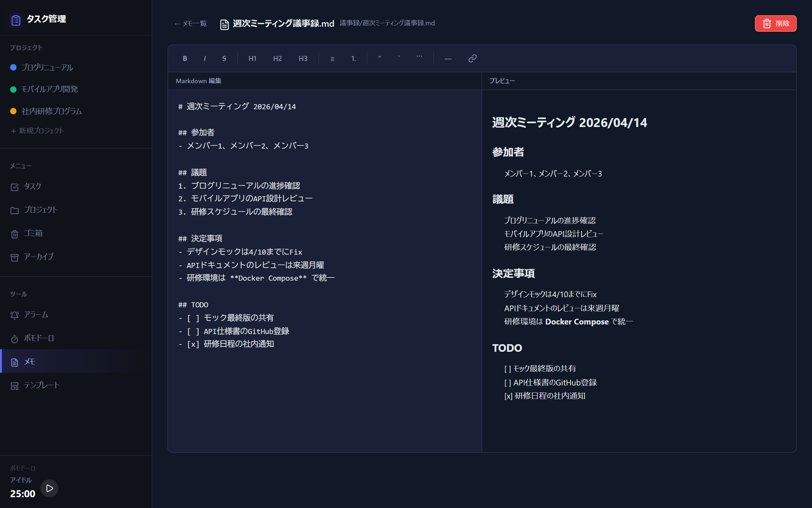
Task: Click the trash can icon beside ゴミ箱
Action: 14,234
